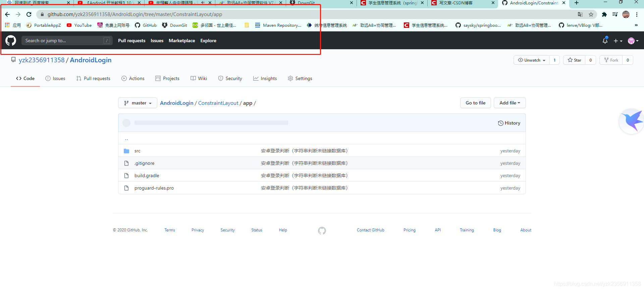Screen dimensions: 644x290
Task: Open the DownGit bookmark
Action: point(174,25)
